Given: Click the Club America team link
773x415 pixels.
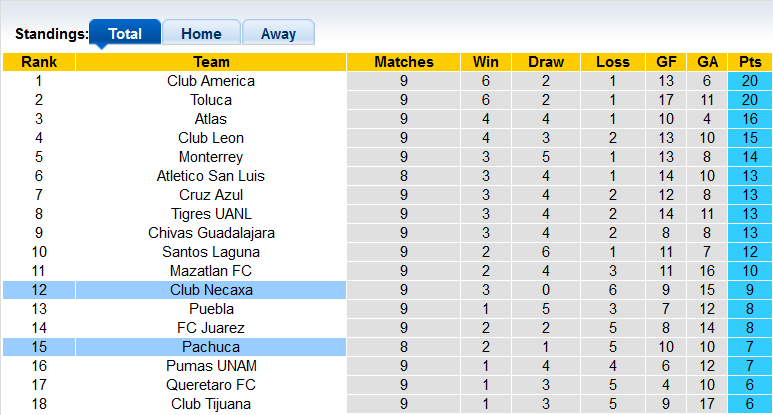Looking at the screenshot, I should pos(211,81).
